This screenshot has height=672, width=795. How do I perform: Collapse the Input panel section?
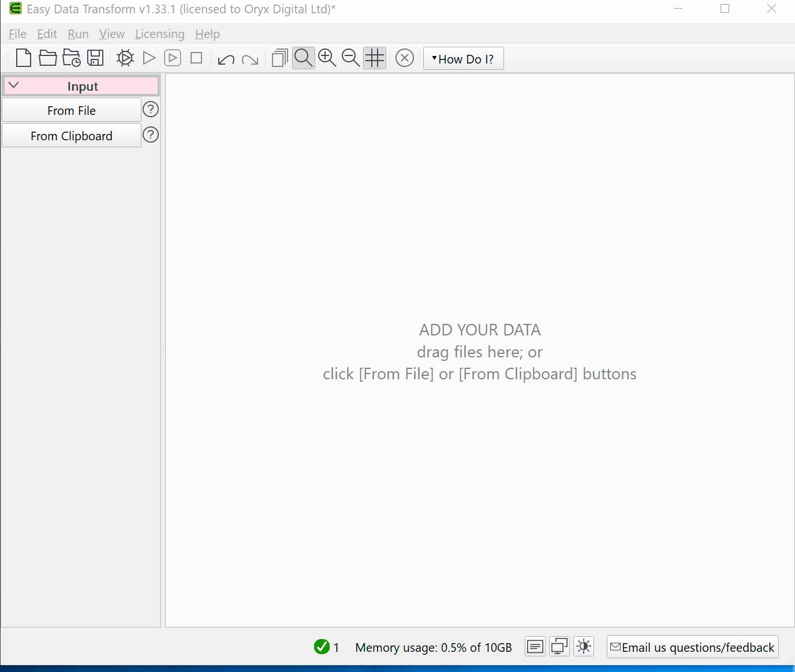[x=14, y=85]
